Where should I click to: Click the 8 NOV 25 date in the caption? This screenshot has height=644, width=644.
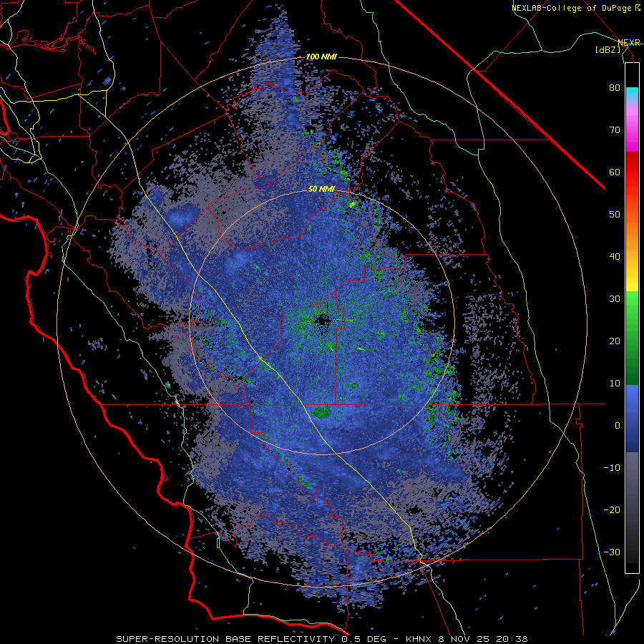click(465, 639)
